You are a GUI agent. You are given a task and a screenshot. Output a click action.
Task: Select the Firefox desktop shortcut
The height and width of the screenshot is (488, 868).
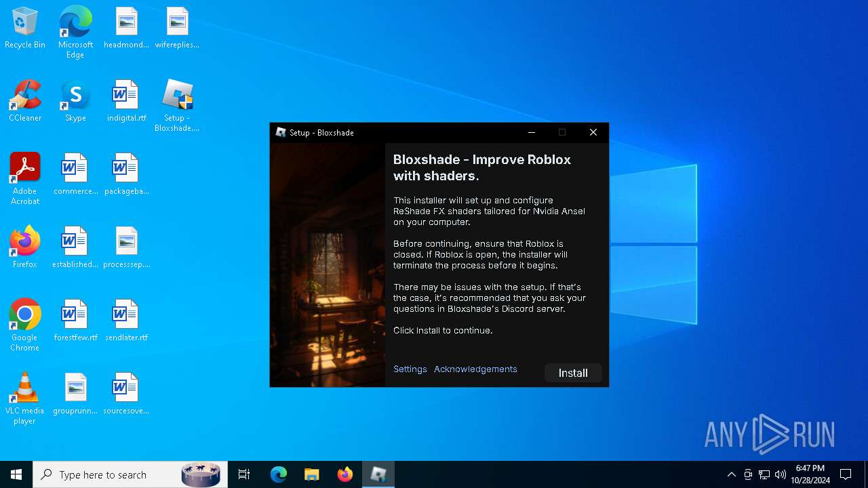click(25, 248)
